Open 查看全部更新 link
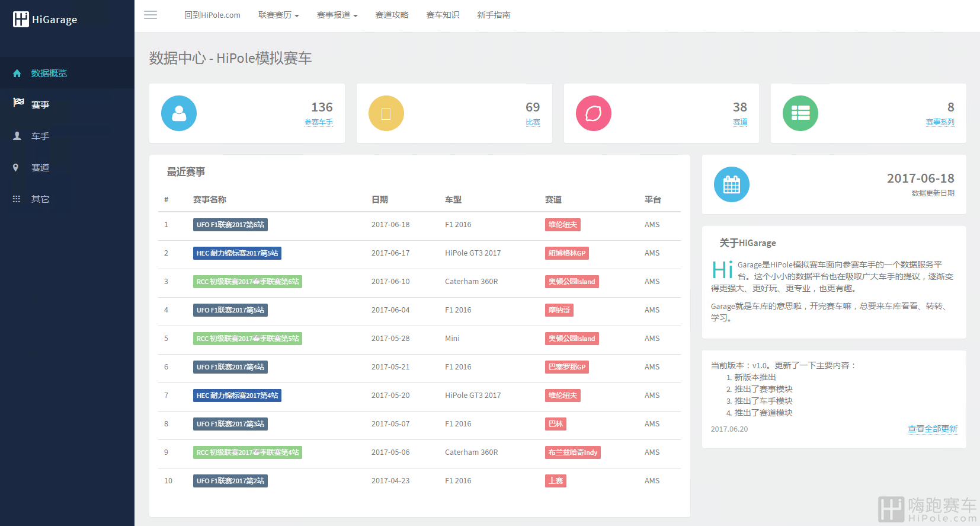Screen dimensions: 980x526 tap(933, 429)
